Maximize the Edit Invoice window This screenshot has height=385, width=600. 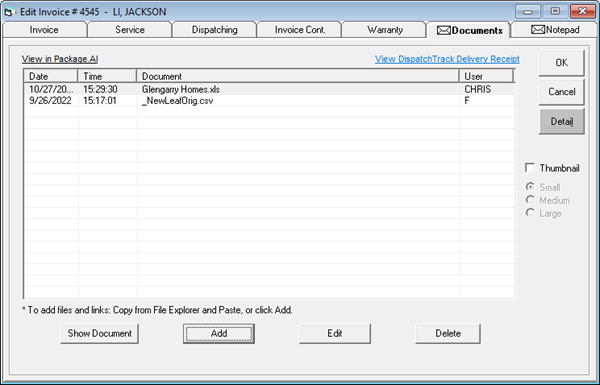[x=555, y=11]
